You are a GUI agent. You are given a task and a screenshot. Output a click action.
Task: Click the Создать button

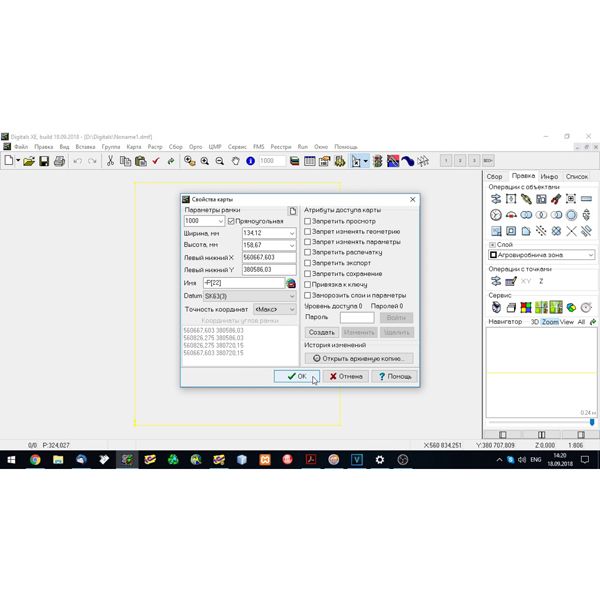[321, 332]
